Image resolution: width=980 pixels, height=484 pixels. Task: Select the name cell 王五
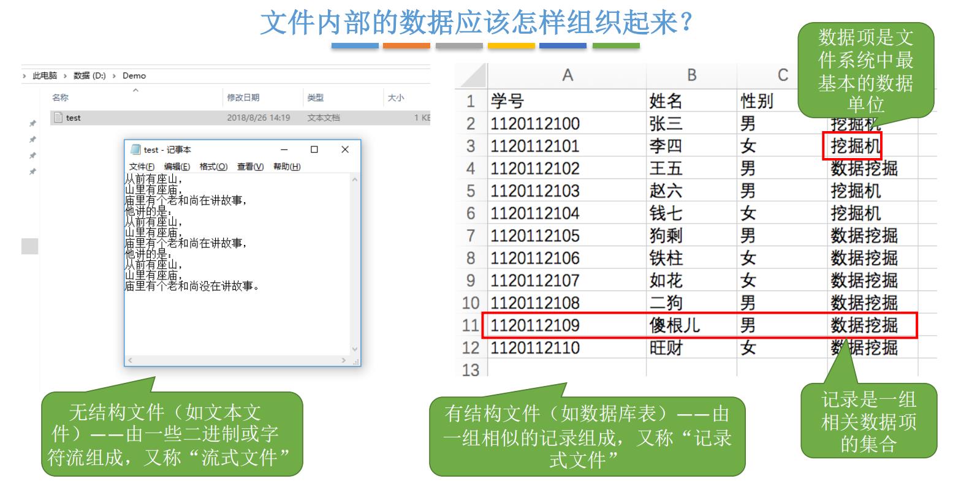pyautogui.click(x=691, y=168)
